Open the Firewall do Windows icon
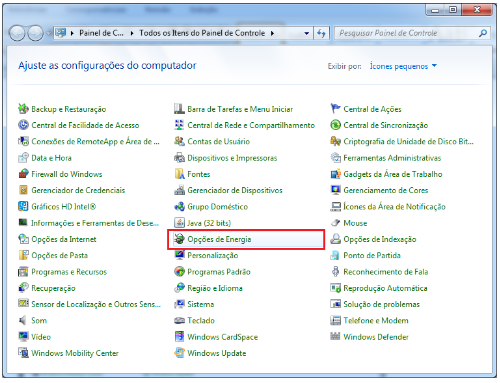Screen dimensions: 500x383 pyautogui.click(x=23, y=174)
